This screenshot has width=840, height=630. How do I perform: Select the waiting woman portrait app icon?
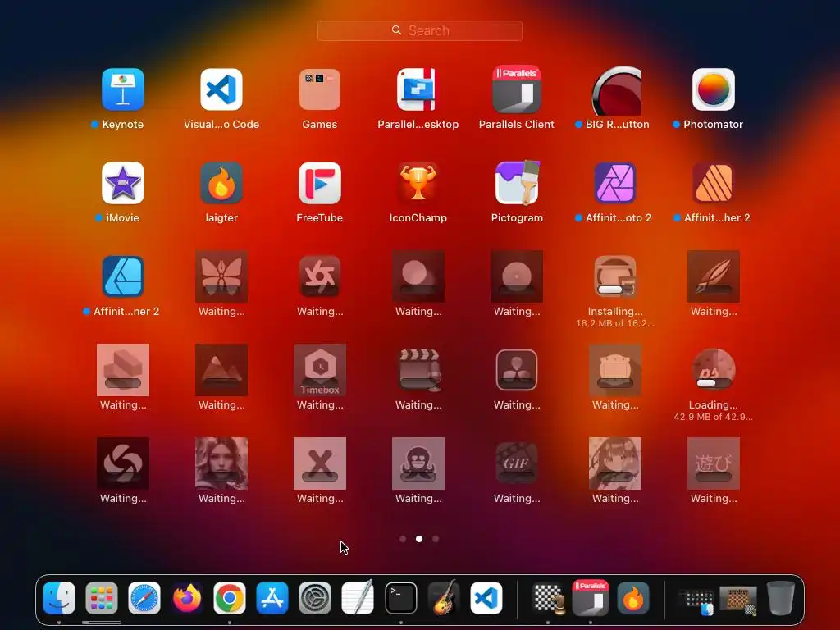coord(221,463)
